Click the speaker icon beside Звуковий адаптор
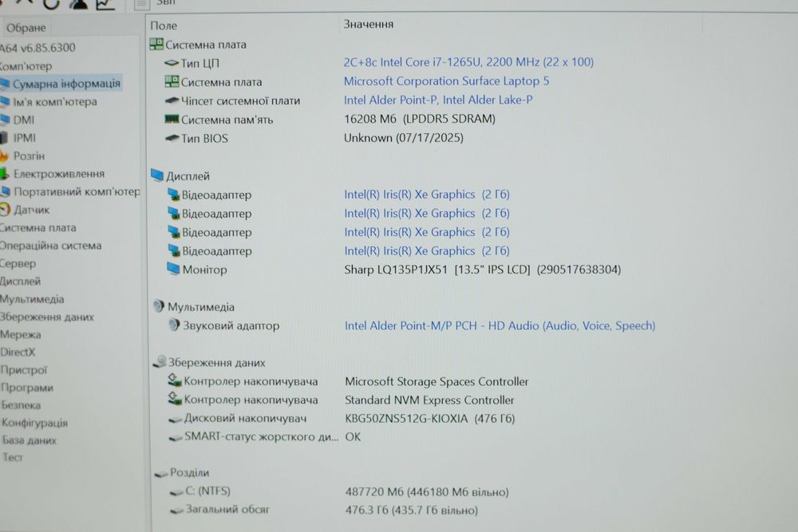Image resolution: width=798 pixels, height=532 pixels. click(174, 325)
